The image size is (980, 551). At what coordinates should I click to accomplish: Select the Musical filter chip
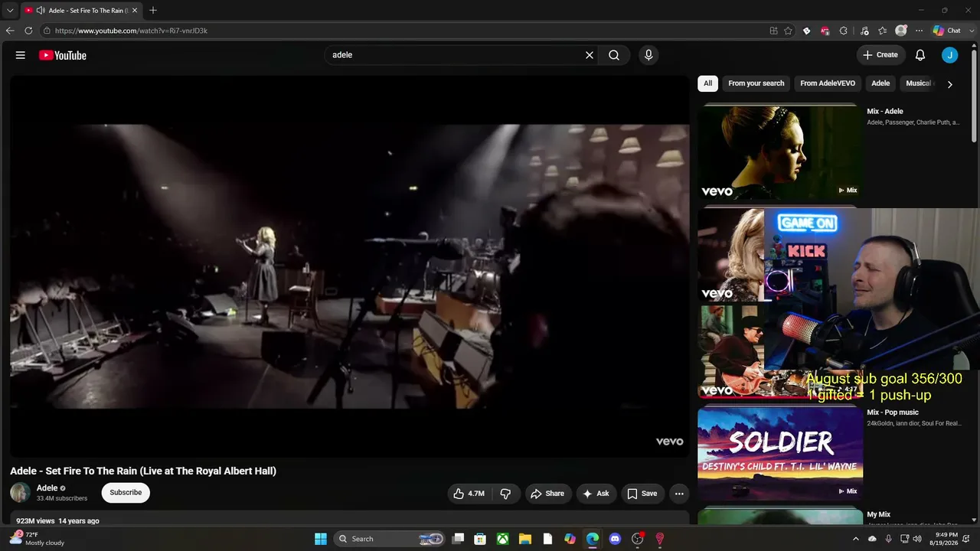click(918, 83)
